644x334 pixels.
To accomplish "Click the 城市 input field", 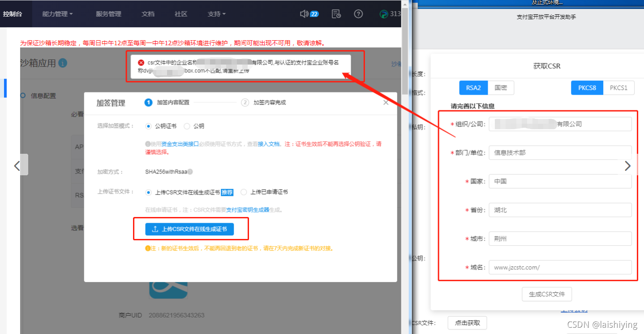I will coord(560,239).
